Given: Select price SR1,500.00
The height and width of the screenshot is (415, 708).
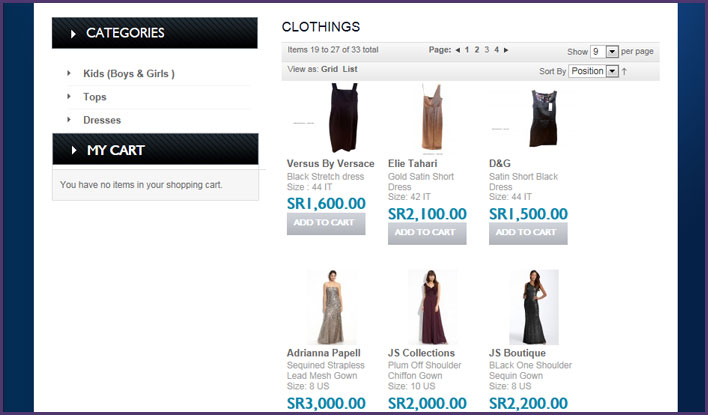Looking at the screenshot, I should coord(528,214).
